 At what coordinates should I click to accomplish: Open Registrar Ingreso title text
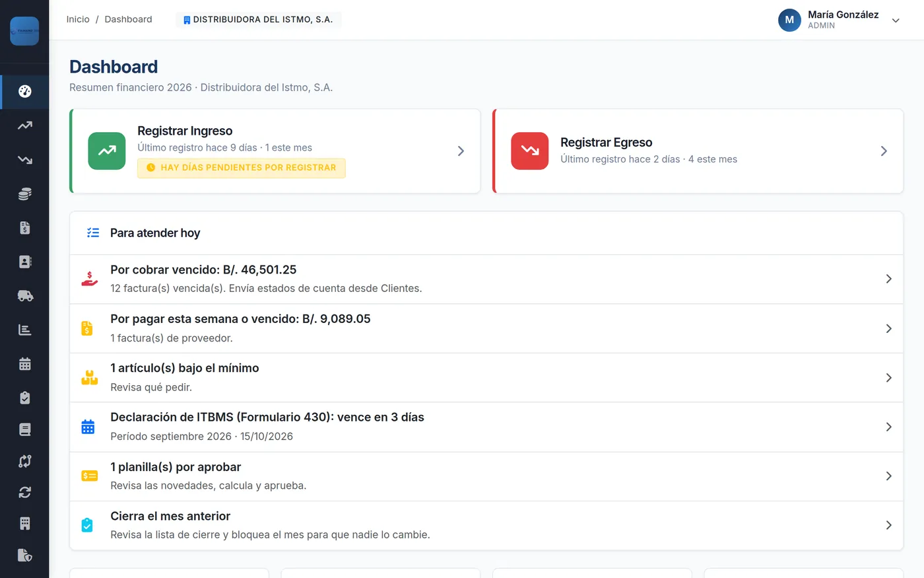(185, 131)
